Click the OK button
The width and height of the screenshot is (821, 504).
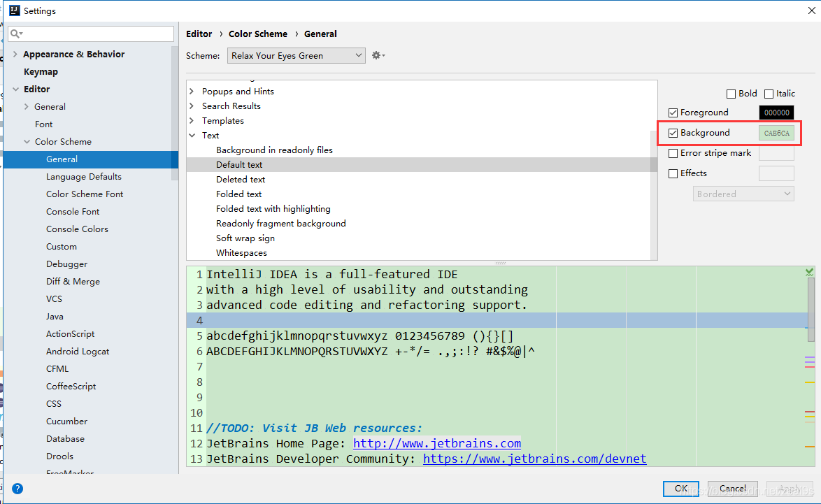pos(680,489)
